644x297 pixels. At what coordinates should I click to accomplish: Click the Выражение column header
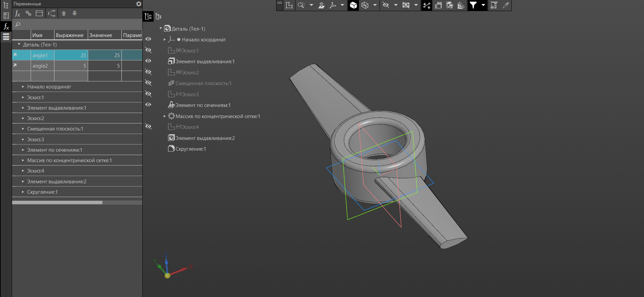71,35
